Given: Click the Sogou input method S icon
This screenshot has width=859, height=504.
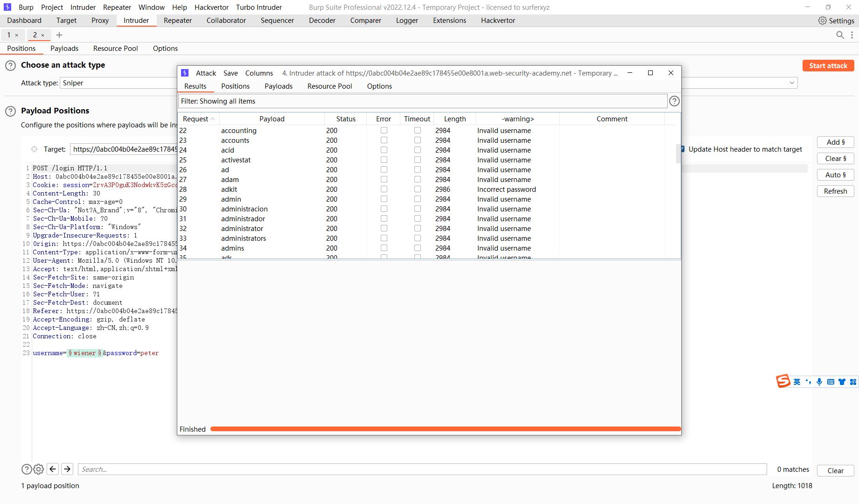Looking at the screenshot, I should pos(783,381).
